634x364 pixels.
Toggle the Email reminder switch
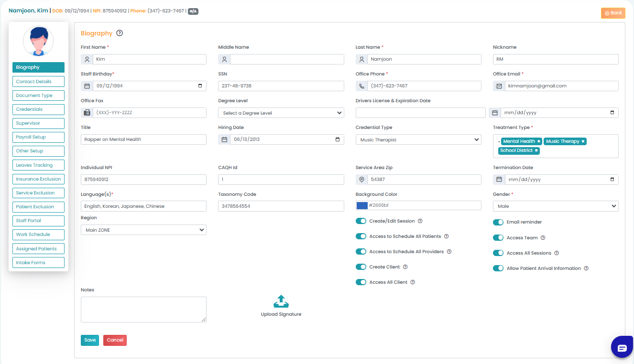point(498,222)
